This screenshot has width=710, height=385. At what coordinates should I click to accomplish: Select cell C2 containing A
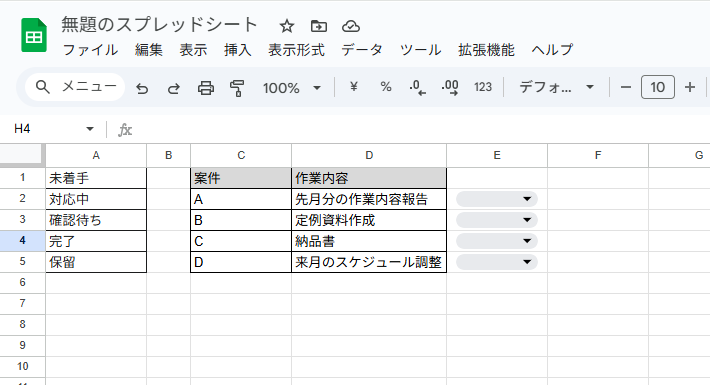(241, 199)
